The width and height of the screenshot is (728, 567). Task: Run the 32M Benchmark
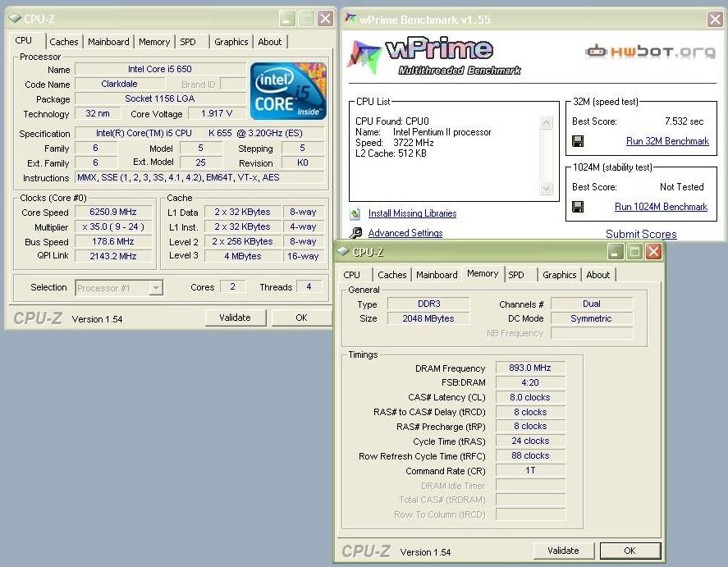[667, 141]
